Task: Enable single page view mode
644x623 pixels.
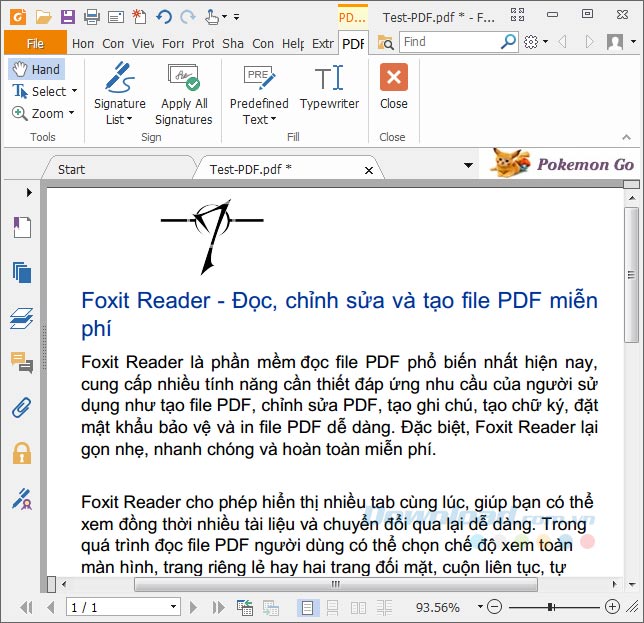Action: (308, 607)
